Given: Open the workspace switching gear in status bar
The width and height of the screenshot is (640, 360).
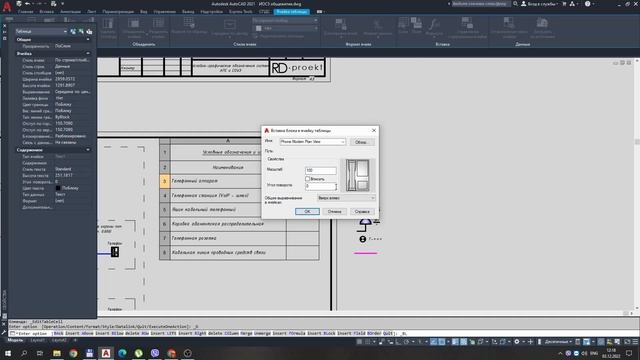Looking at the screenshot, I should tap(516, 342).
